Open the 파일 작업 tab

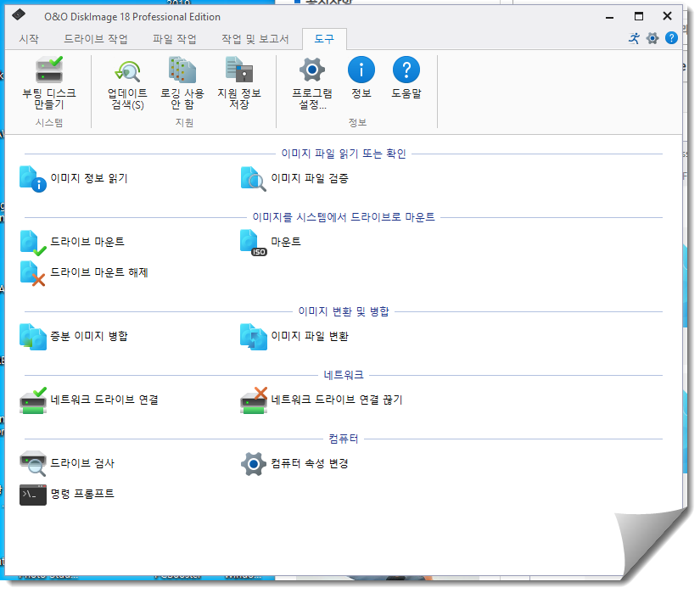175,39
